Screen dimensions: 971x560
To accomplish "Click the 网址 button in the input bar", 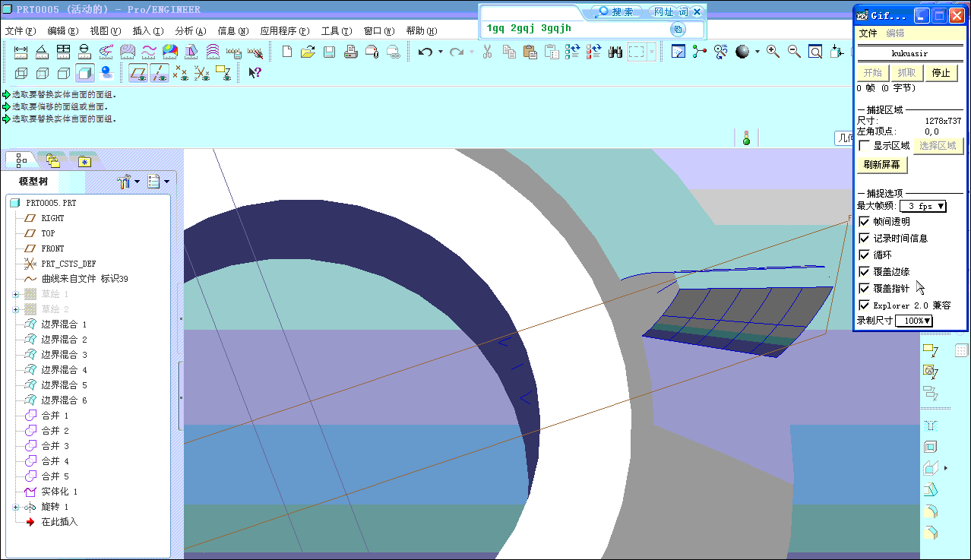I will (663, 12).
